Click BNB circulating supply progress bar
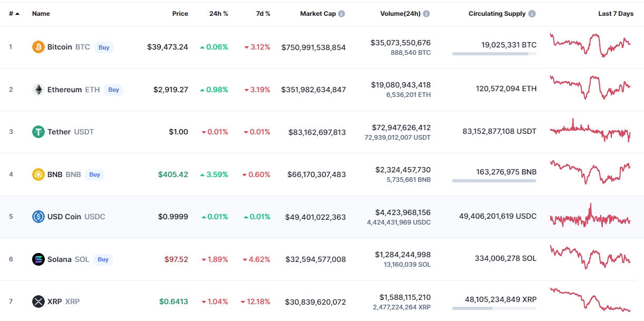 (494, 181)
